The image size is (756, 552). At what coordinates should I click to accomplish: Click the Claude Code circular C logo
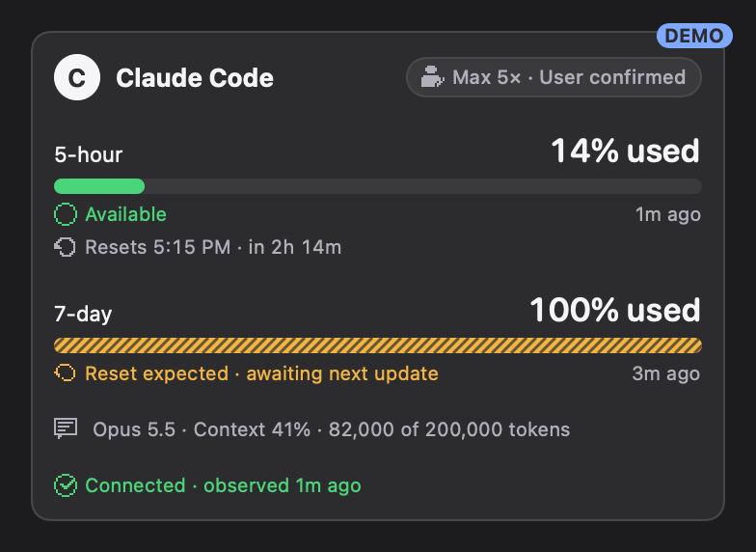[77, 77]
